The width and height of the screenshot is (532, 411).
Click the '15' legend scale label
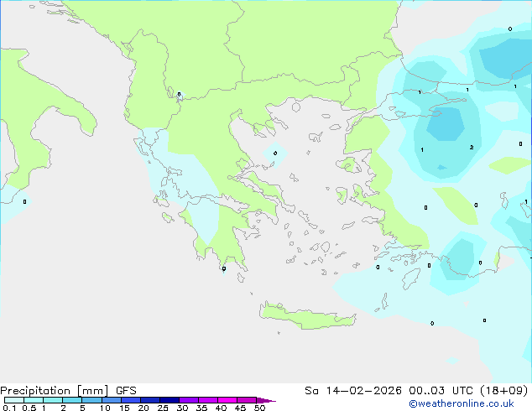tap(124, 408)
